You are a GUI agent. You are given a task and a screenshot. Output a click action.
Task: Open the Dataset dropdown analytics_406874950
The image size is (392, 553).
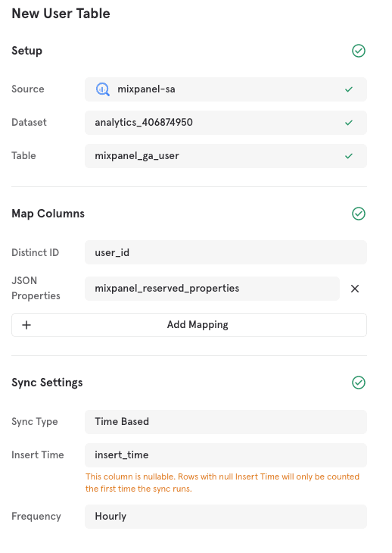tap(226, 123)
